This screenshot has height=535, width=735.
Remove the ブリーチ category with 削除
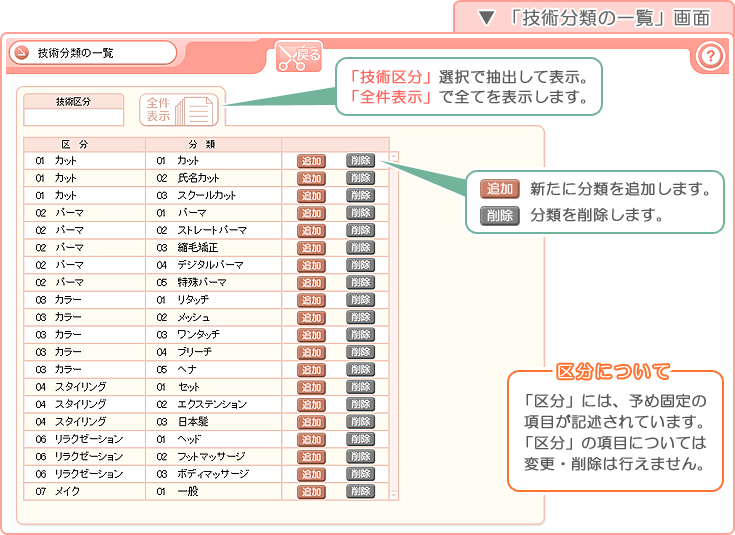[360, 352]
